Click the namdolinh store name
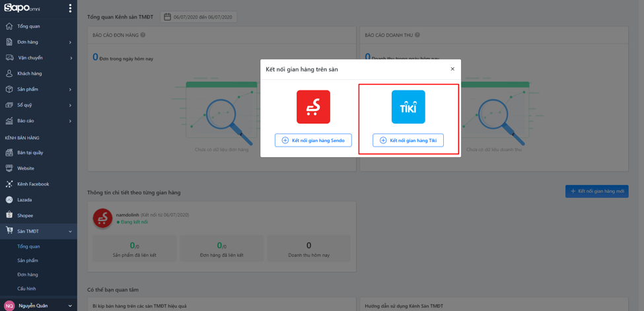Screen dimensions: 644x311 tap(127, 215)
